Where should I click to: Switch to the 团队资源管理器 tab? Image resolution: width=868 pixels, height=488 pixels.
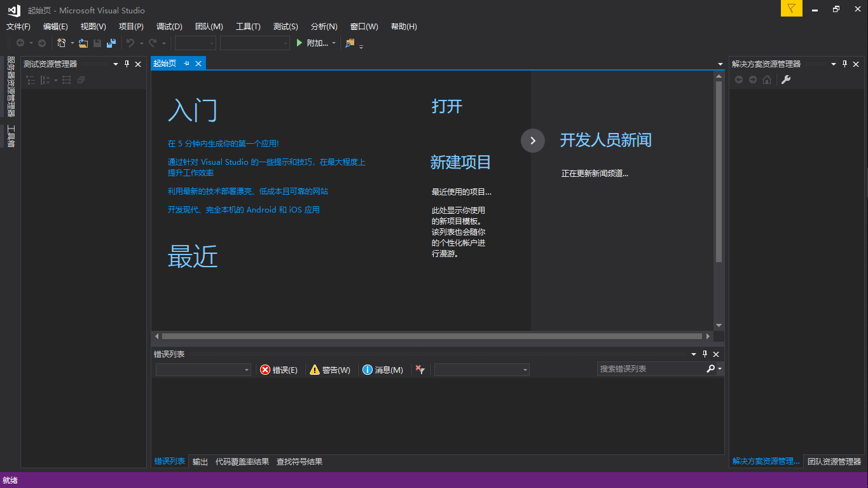point(834,461)
